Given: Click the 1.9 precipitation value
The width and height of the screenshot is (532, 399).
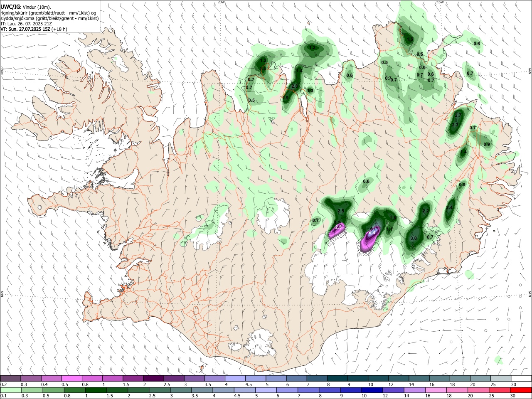Looking at the screenshot, I should (x=286, y=99).
